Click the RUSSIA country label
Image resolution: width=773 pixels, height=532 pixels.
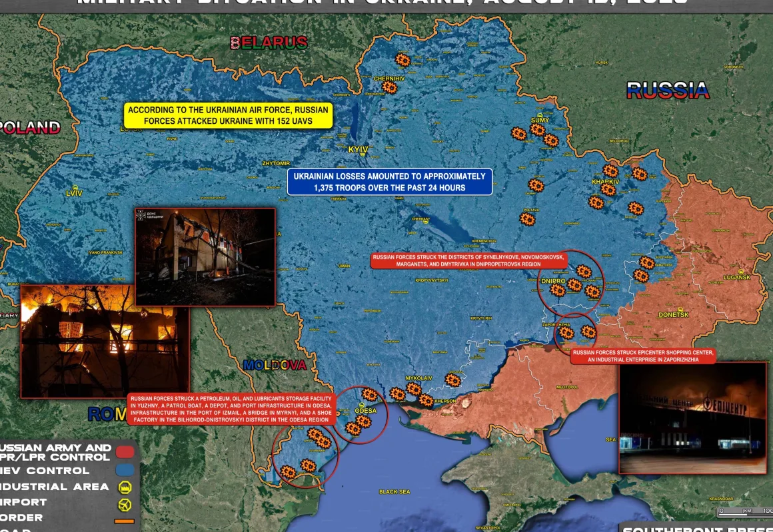click(668, 91)
